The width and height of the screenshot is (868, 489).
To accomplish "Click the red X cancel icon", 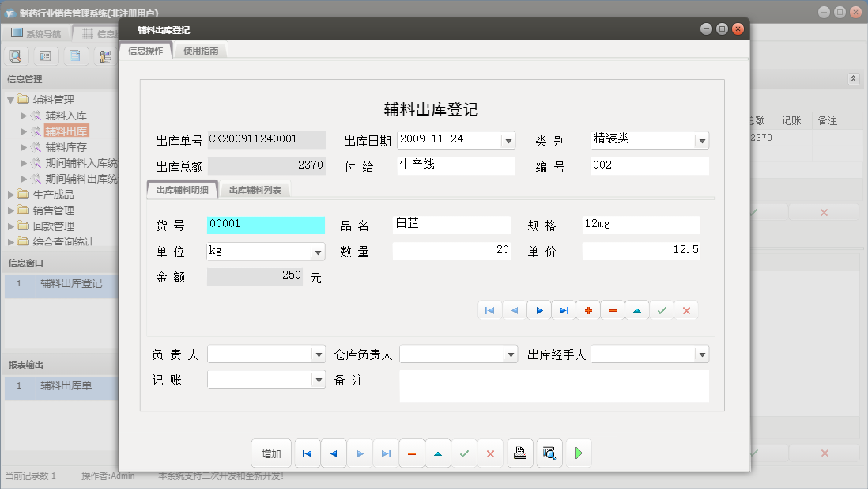I will pyautogui.click(x=686, y=310).
